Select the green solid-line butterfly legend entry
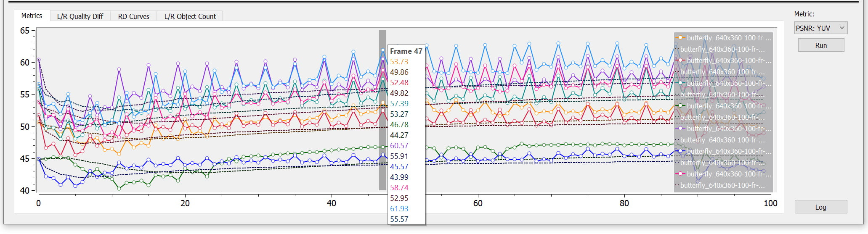This screenshot has width=868, height=234. (724, 106)
